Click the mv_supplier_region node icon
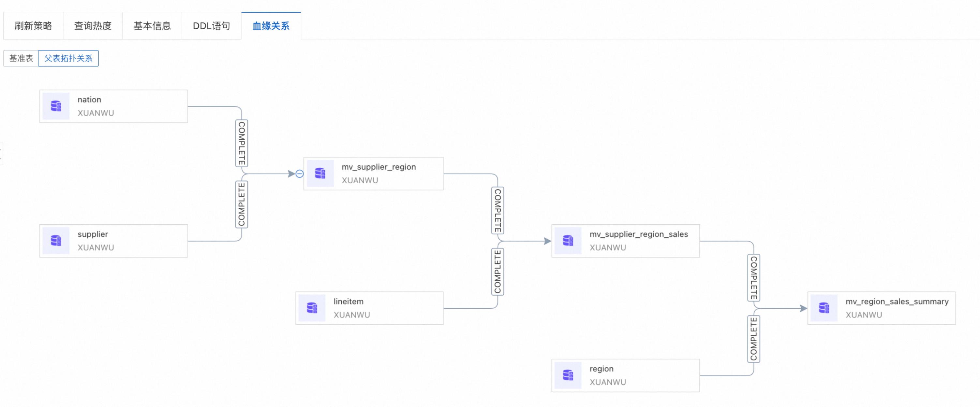The image size is (980, 407). [x=320, y=173]
